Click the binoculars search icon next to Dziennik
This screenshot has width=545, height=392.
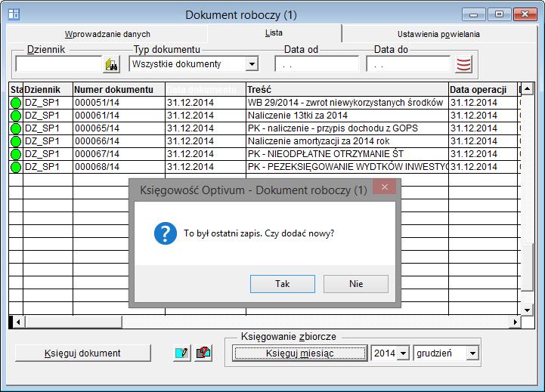[111, 64]
